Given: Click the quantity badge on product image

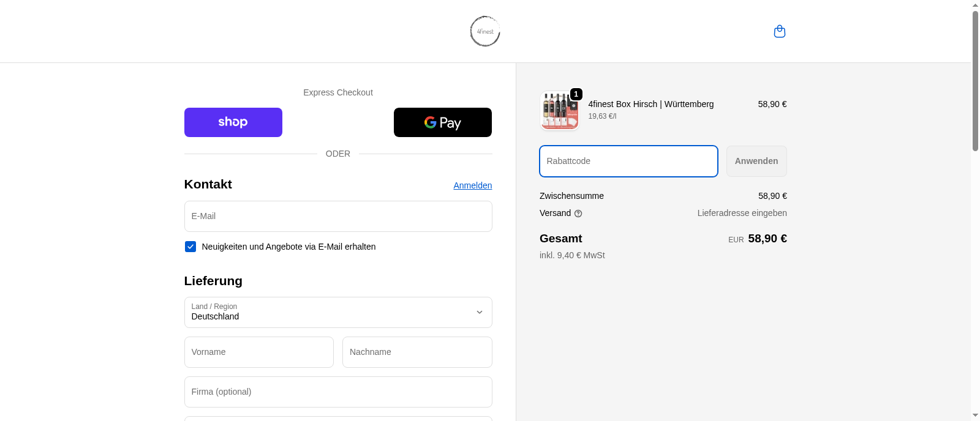Looking at the screenshot, I should click(576, 94).
